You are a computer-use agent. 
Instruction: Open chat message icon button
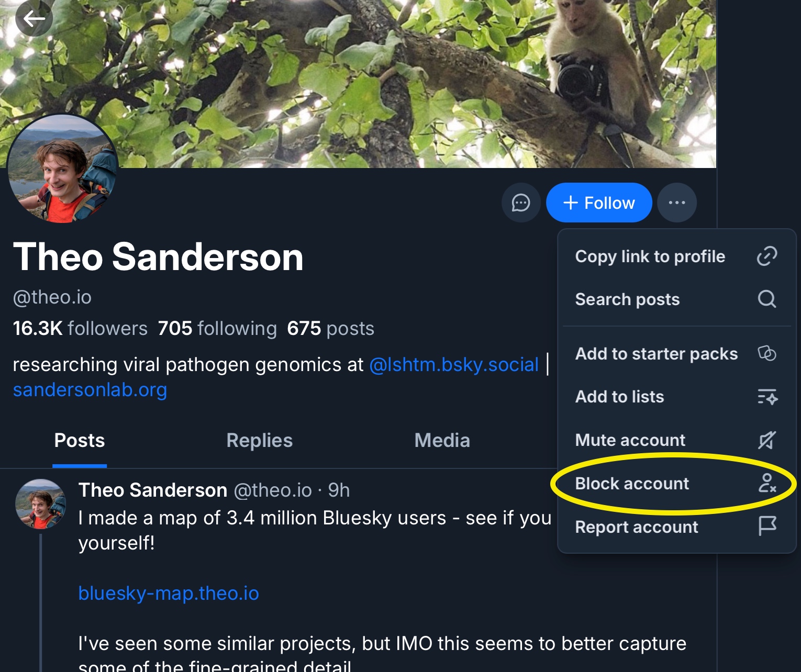click(520, 203)
